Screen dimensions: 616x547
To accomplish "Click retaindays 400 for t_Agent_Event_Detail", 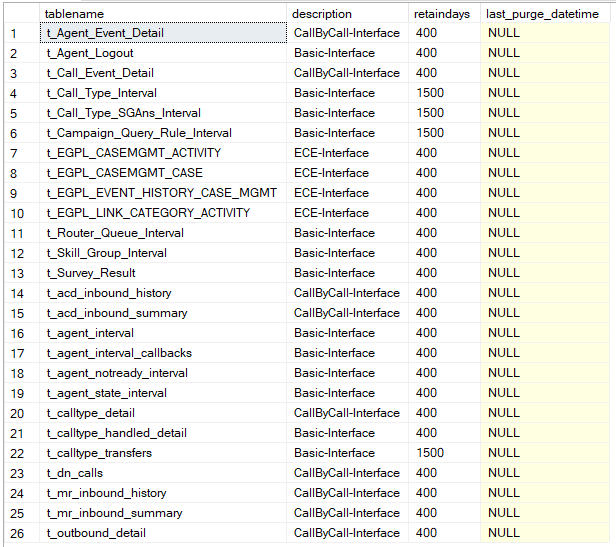I will (444, 33).
